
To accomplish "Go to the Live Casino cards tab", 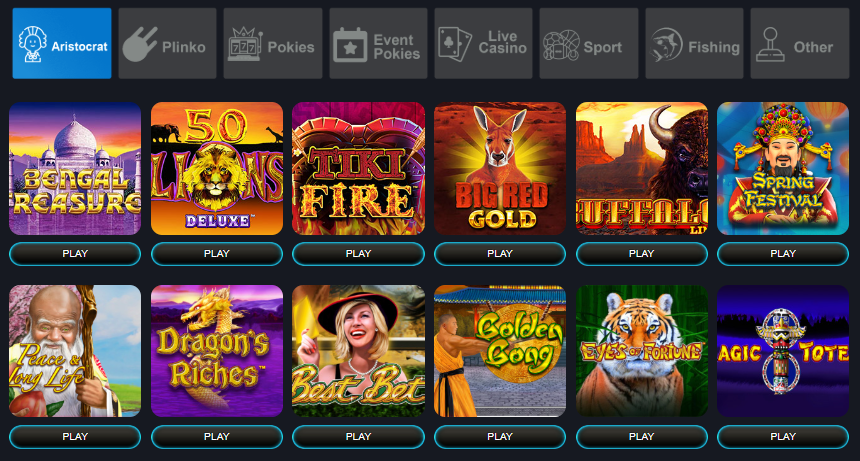I will tap(483, 43).
